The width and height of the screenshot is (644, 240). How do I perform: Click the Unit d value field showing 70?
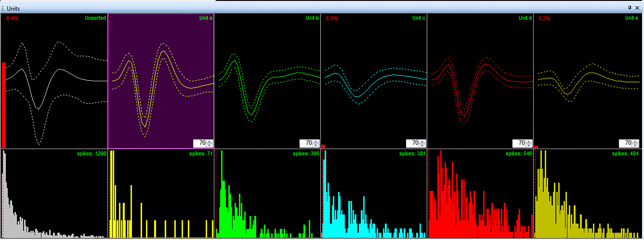click(519, 143)
